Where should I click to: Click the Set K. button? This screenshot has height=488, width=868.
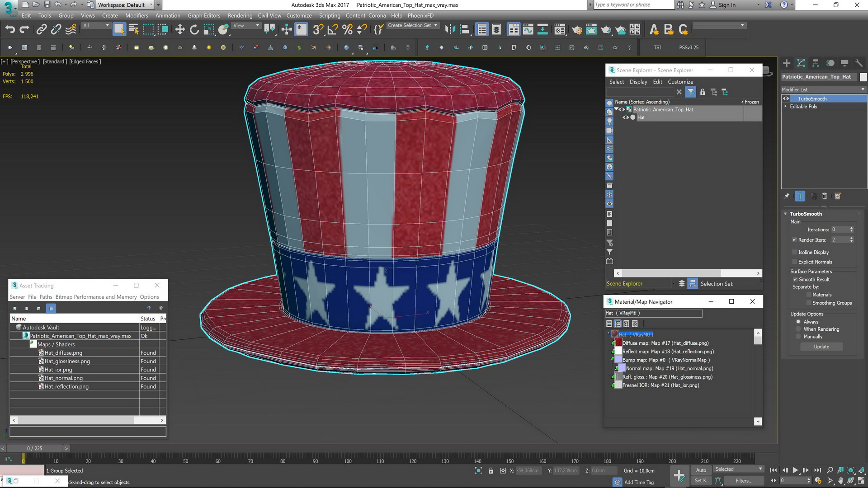coord(701,480)
